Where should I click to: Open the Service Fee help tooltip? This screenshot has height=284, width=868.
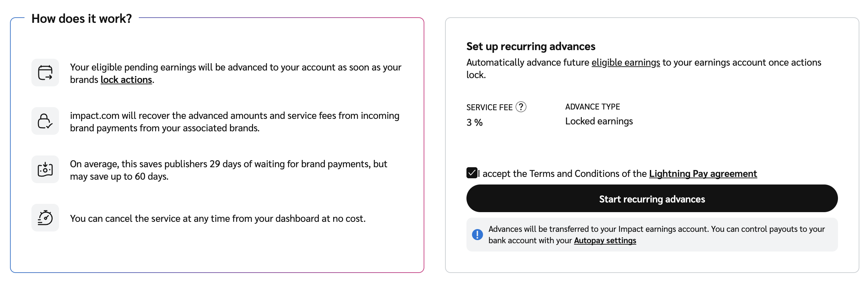point(521,107)
